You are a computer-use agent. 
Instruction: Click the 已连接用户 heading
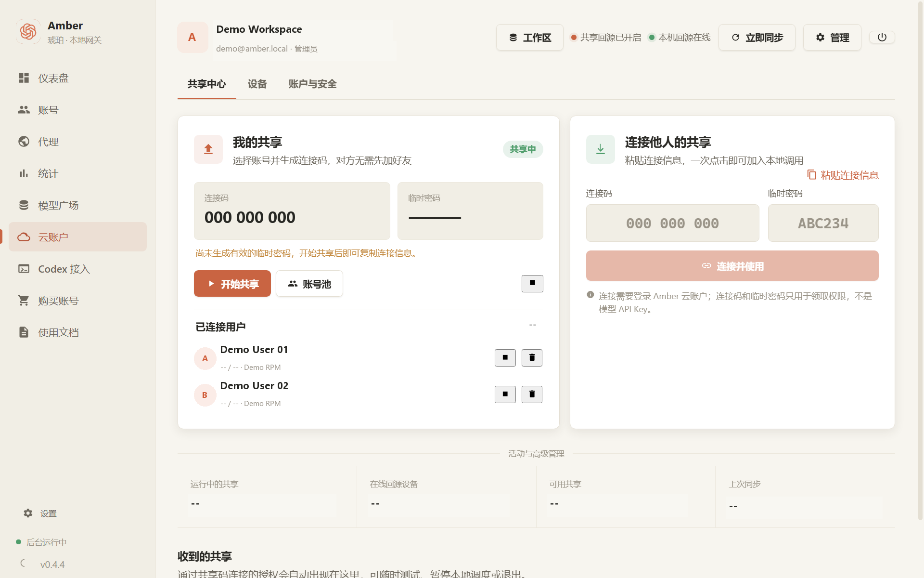(x=220, y=327)
